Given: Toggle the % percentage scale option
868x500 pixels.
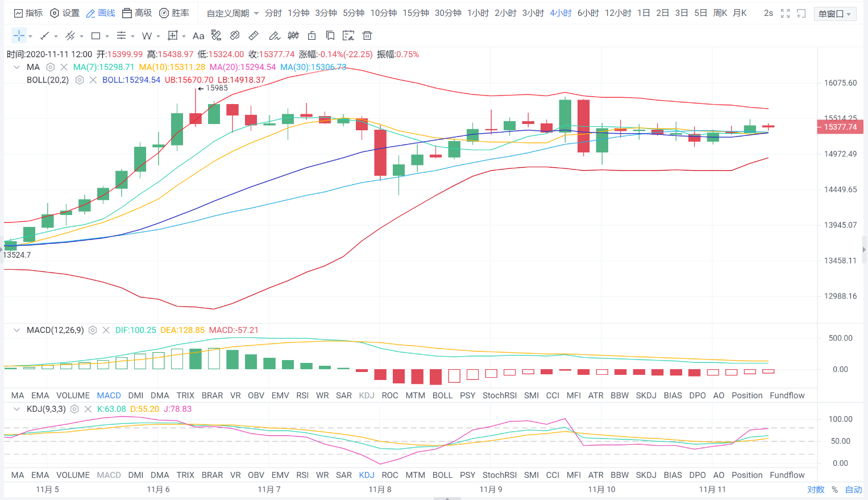Looking at the screenshot, I should click(834, 490).
